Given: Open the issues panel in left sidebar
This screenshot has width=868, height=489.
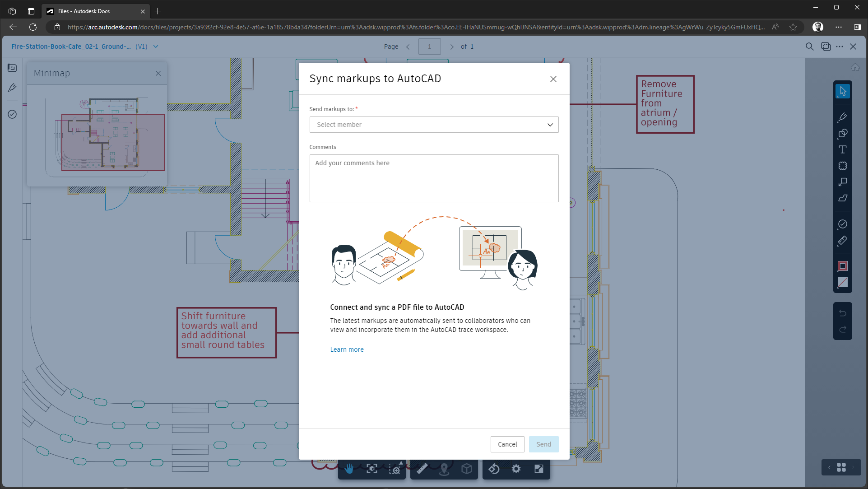Looking at the screenshot, I should tap(12, 114).
